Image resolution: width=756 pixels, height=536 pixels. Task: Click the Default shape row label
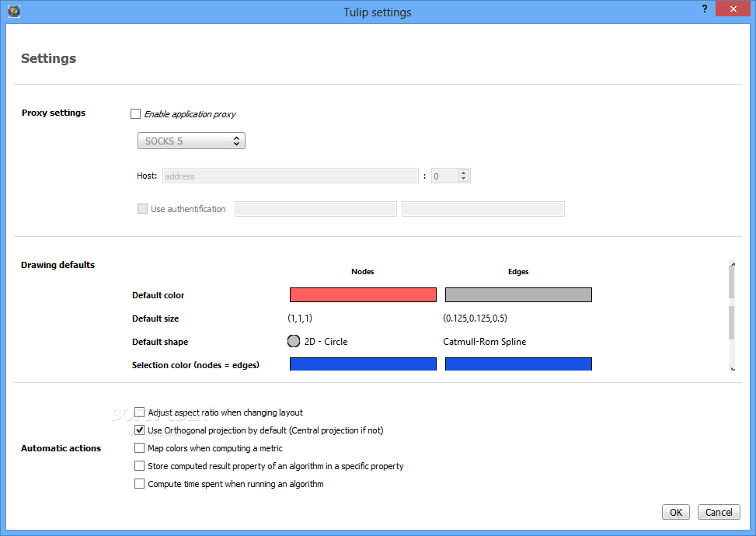160,342
